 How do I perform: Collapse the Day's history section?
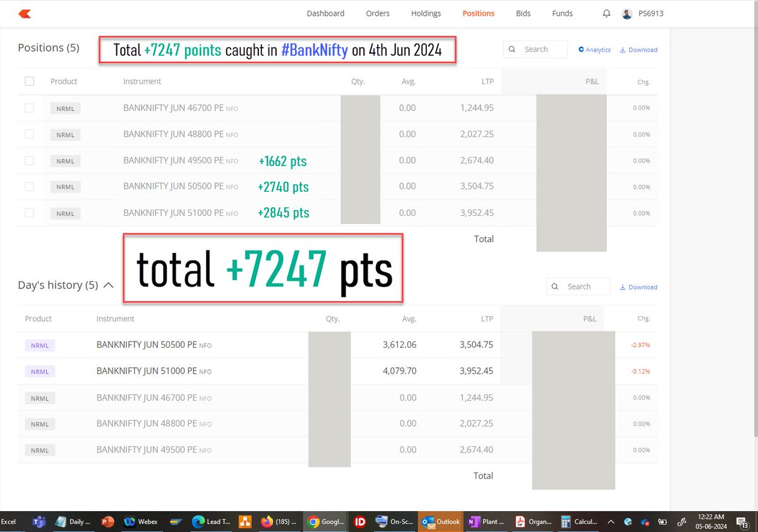click(x=108, y=285)
